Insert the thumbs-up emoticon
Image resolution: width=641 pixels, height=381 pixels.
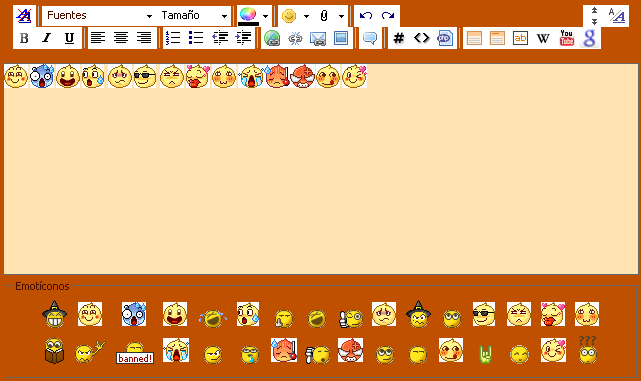[x=351, y=319]
